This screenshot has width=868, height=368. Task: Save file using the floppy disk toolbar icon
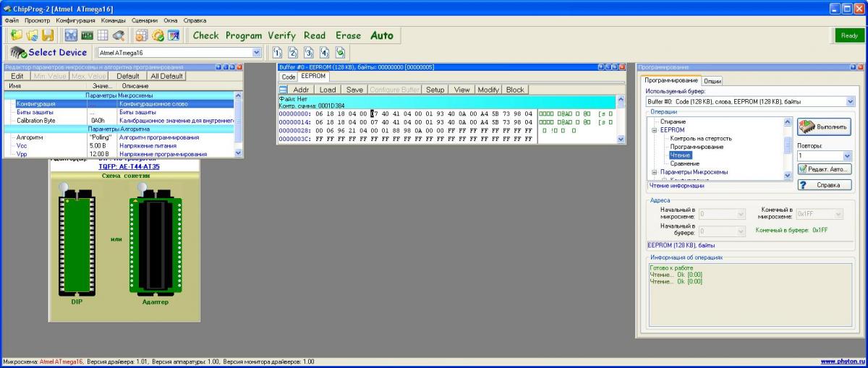(x=48, y=35)
